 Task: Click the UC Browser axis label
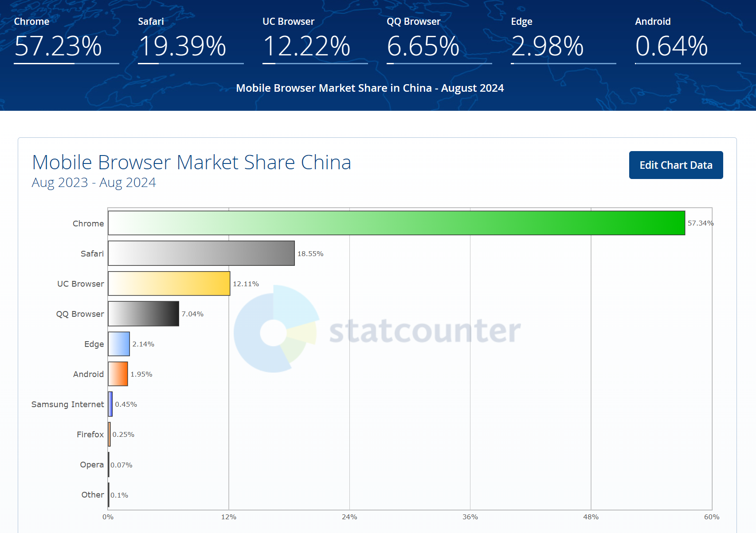coord(81,284)
